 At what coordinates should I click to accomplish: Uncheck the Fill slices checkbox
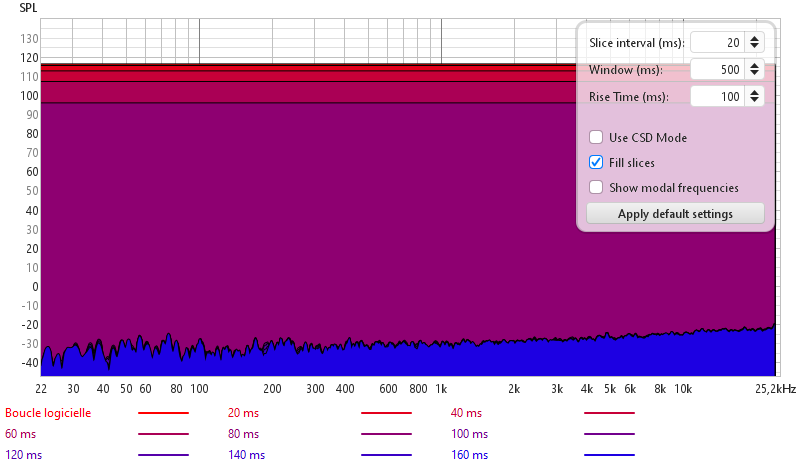pos(596,162)
